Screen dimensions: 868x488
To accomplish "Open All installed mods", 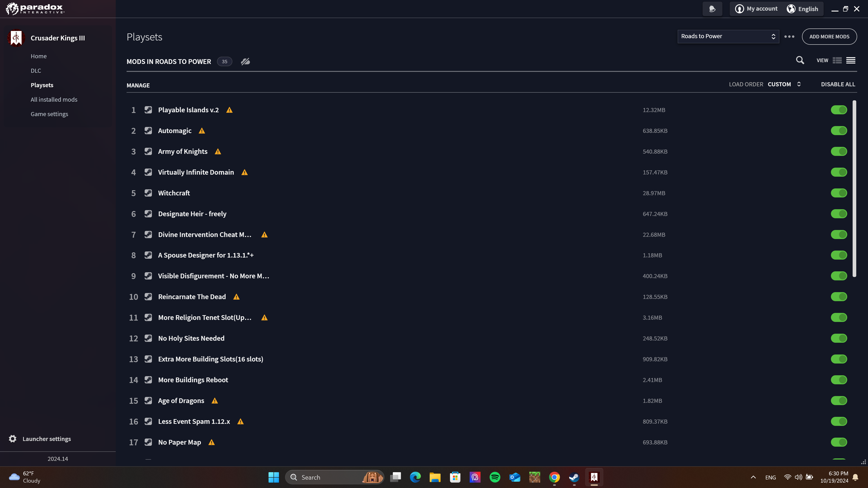I will pyautogui.click(x=54, y=100).
